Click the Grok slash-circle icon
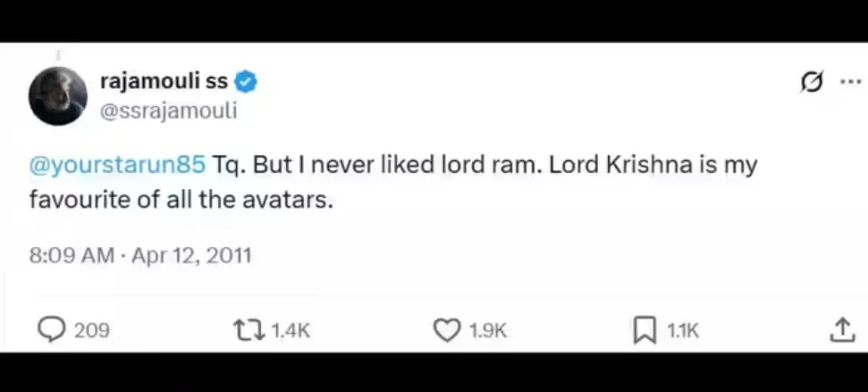 tap(812, 83)
